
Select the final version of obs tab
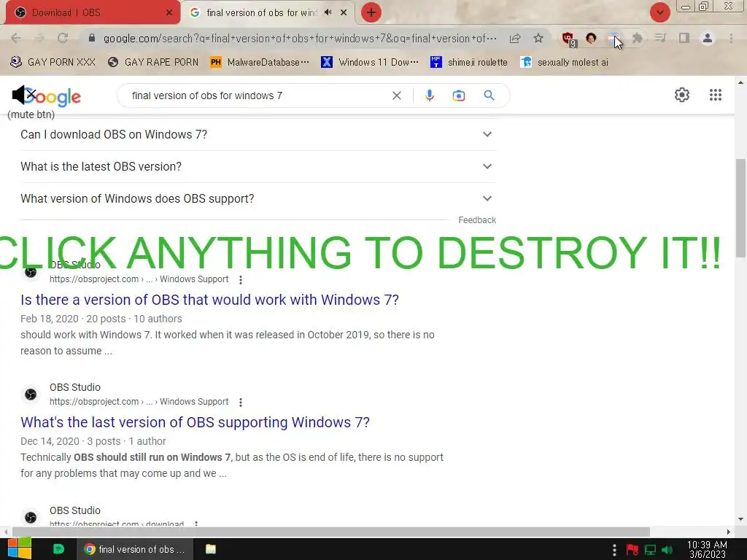pos(262,13)
